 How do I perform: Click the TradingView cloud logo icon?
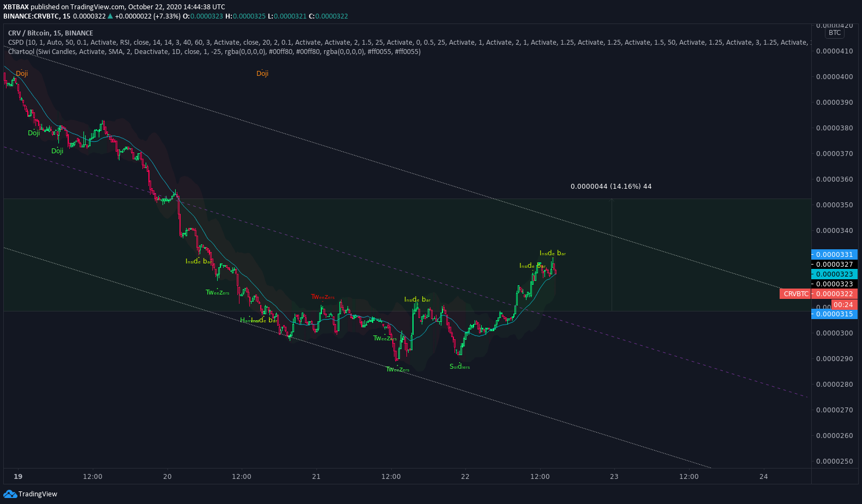(10, 494)
